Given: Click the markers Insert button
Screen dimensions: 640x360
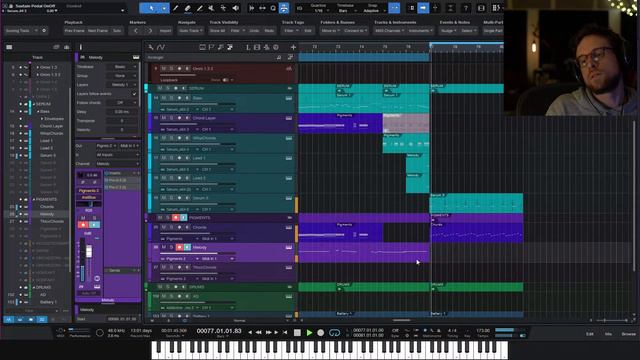Looking at the screenshot, I should [165, 31].
